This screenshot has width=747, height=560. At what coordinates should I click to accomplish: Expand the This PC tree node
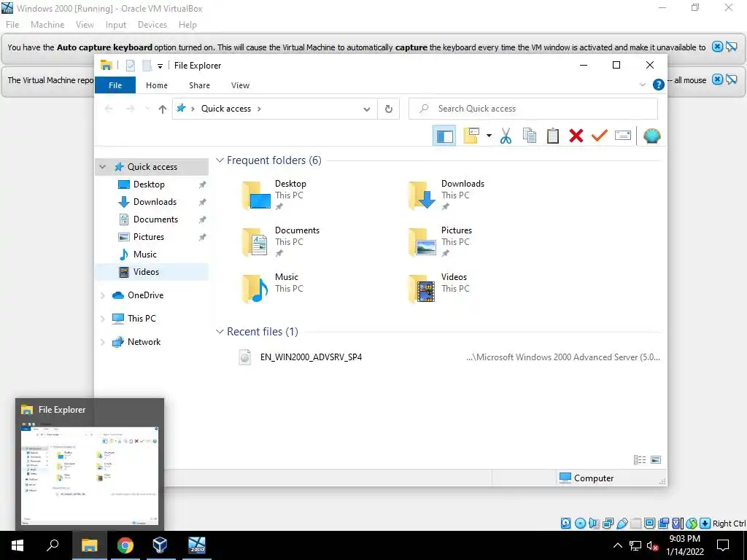click(x=102, y=319)
